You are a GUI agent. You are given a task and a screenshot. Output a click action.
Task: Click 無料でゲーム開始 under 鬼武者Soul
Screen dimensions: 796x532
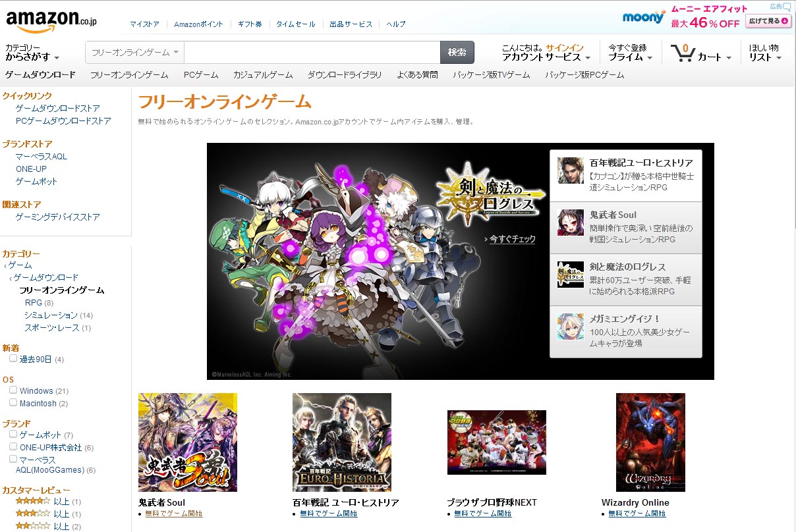(x=174, y=514)
